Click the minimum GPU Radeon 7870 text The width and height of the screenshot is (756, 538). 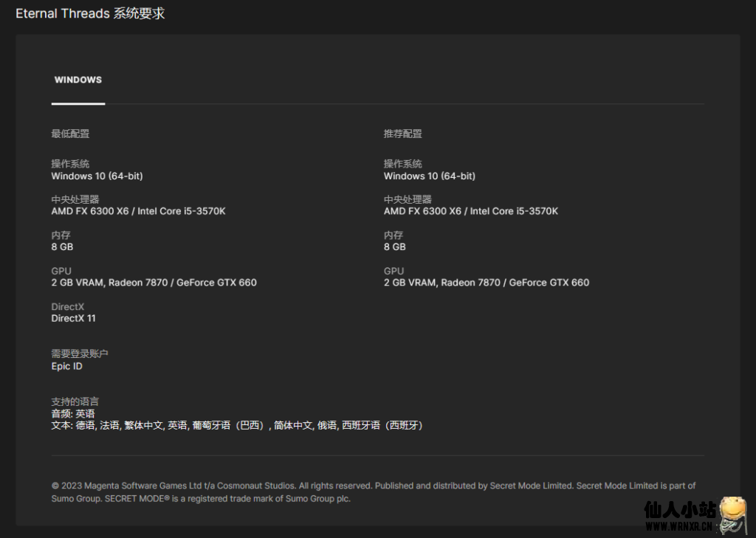tap(154, 283)
